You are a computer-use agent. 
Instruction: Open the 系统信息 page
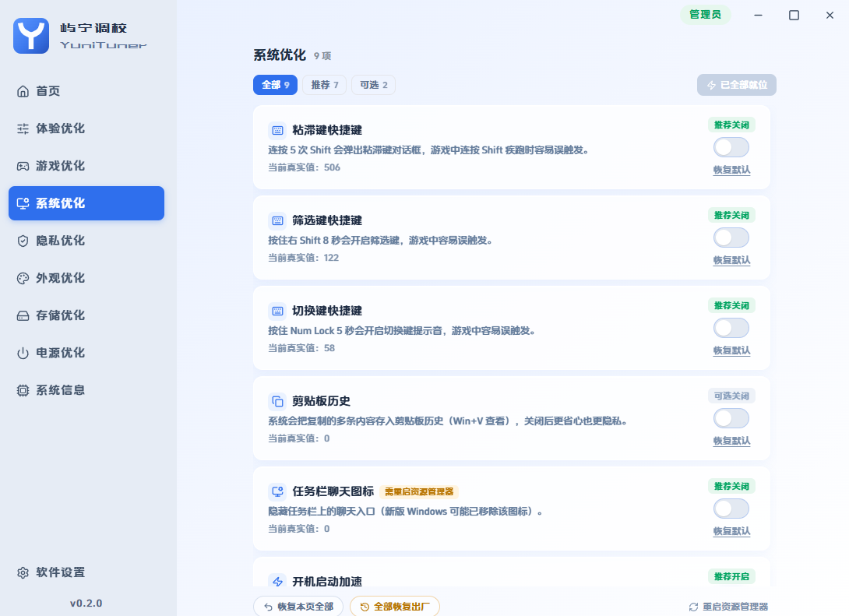[86, 389]
